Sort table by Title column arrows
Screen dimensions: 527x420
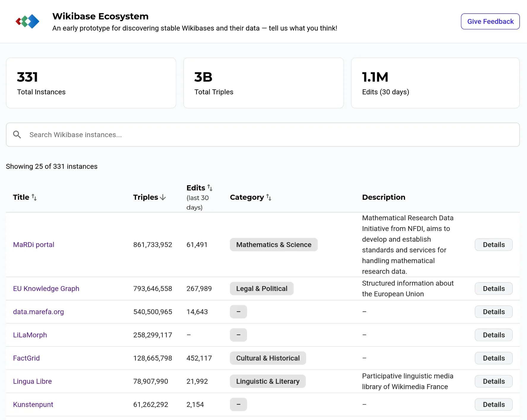click(34, 197)
